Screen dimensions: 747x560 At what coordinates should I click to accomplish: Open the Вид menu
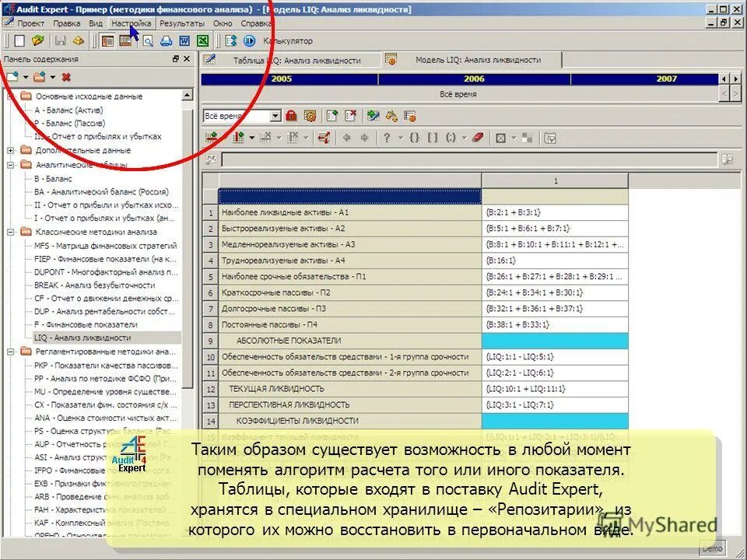pos(96,23)
